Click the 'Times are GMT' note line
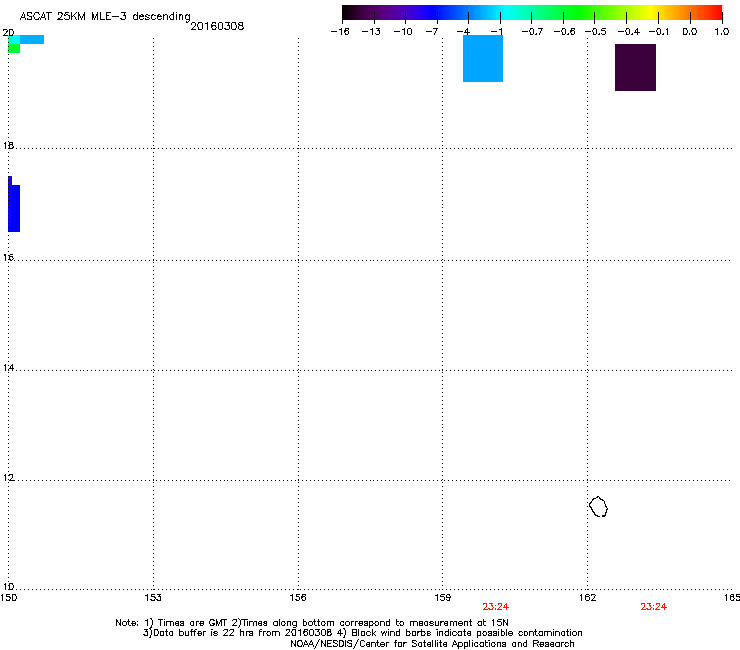The image size is (740, 650). point(312,623)
